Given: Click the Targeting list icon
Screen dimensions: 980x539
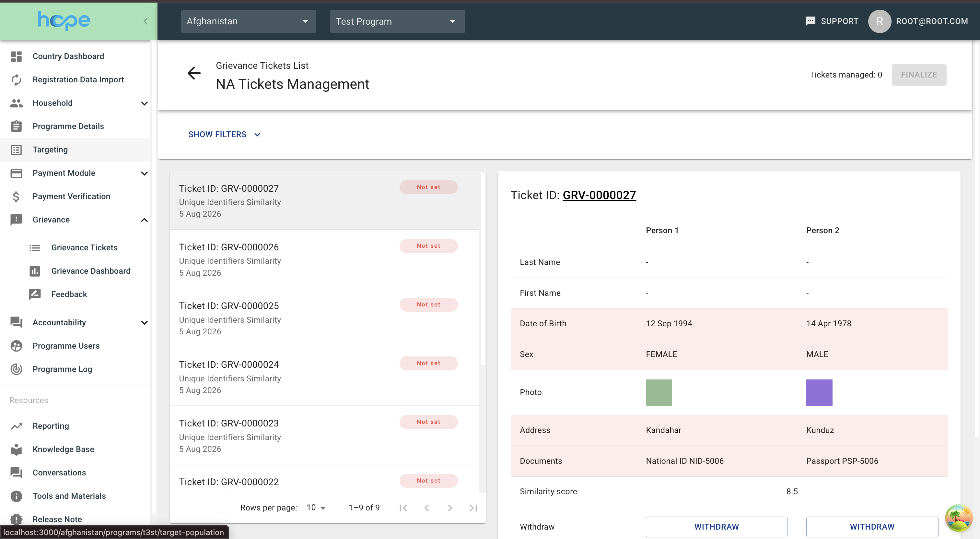Looking at the screenshot, I should click(16, 150).
